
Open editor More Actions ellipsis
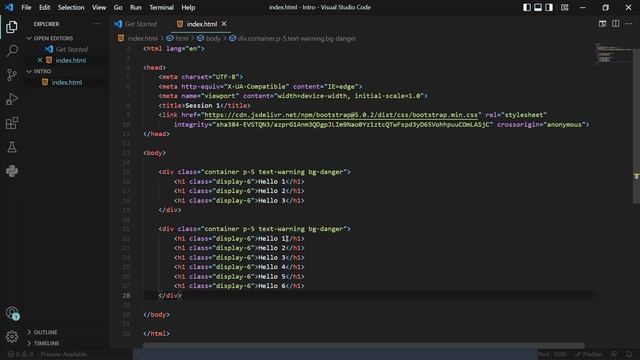coord(629,24)
